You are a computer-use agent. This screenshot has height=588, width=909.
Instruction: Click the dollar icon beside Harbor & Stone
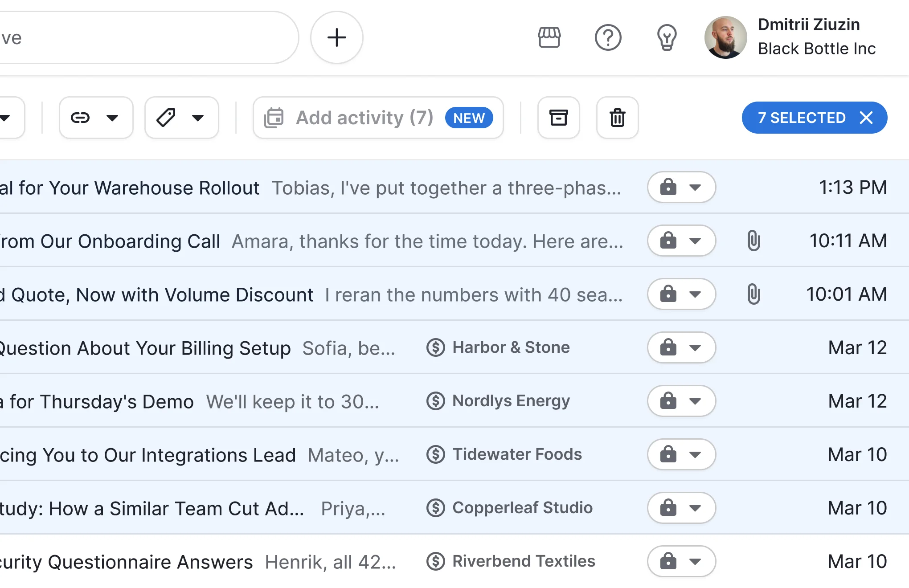tap(435, 347)
